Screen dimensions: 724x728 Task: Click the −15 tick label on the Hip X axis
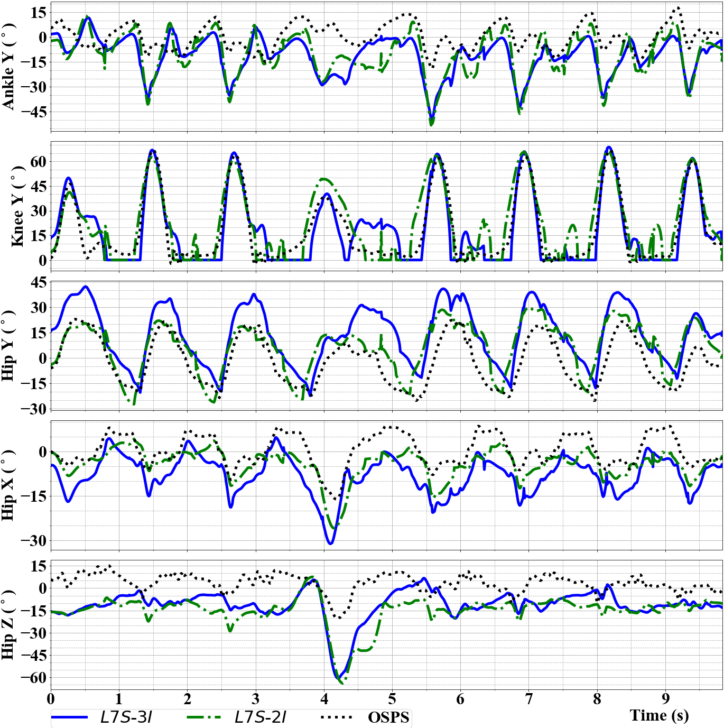pos(34,496)
